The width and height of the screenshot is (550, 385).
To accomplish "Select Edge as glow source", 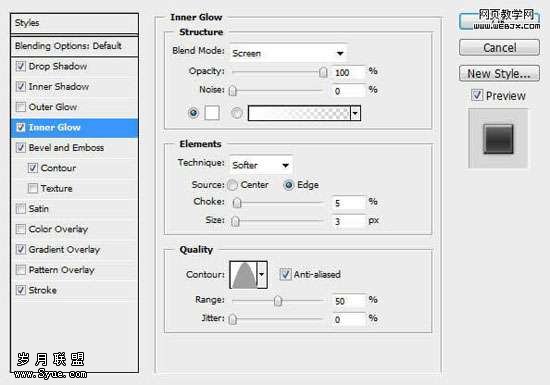I will pos(288,185).
